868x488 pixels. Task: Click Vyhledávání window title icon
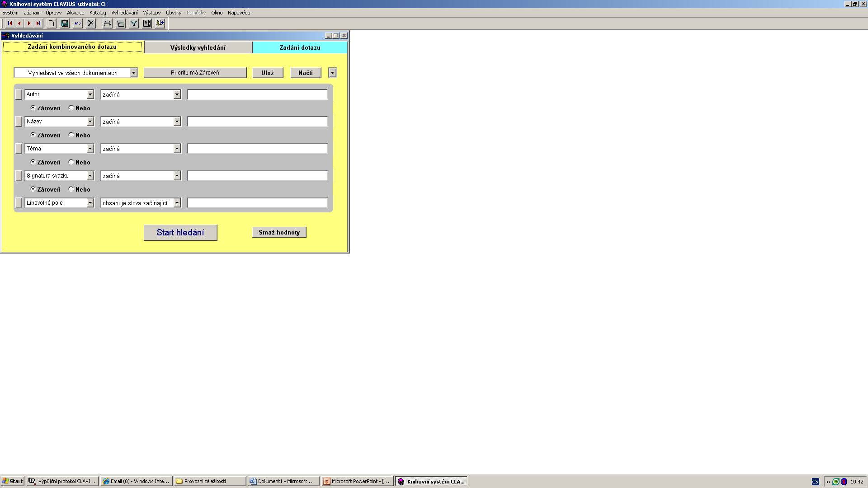6,36
